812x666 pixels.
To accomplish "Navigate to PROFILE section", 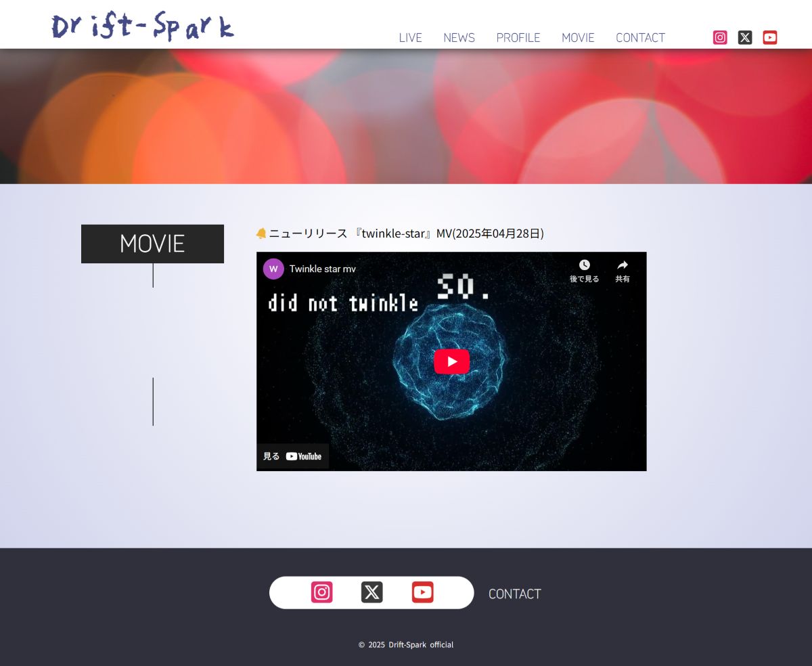I will pos(518,38).
